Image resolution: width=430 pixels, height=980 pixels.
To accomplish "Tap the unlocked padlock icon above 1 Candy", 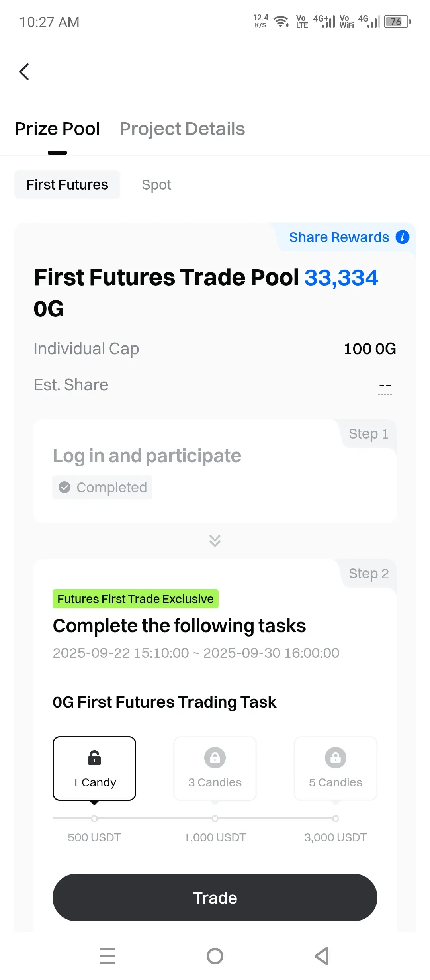I will click(94, 758).
